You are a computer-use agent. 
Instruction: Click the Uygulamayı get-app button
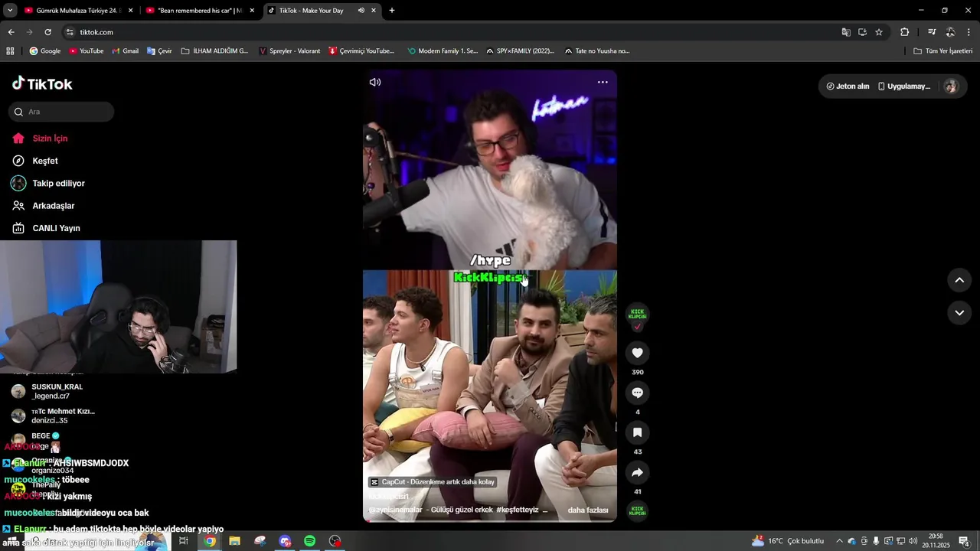click(x=904, y=86)
